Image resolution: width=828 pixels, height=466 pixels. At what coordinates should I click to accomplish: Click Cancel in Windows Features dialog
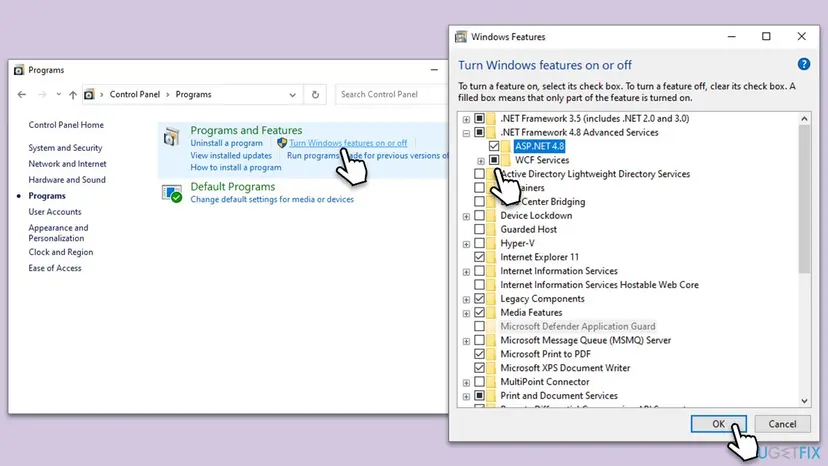click(782, 424)
